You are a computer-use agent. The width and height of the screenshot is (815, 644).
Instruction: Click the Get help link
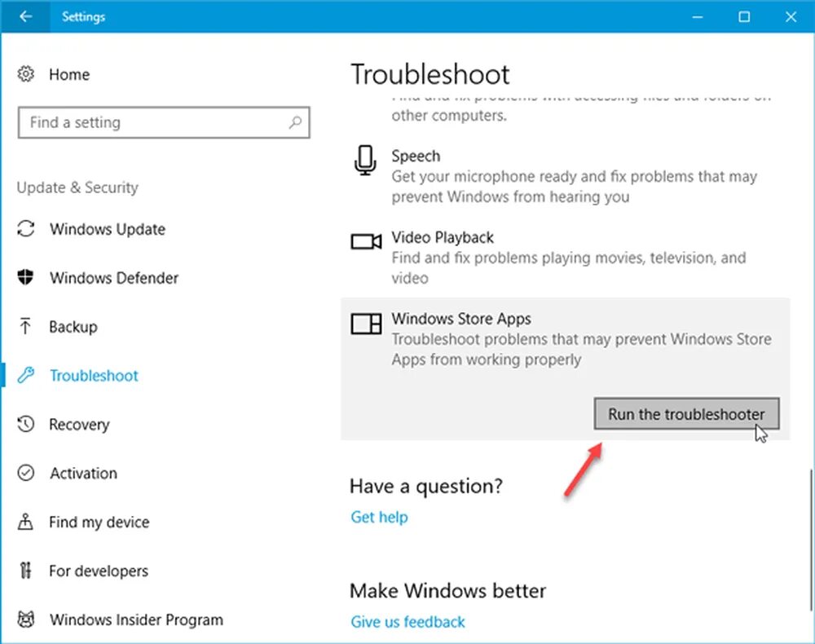tap(379, 517)
